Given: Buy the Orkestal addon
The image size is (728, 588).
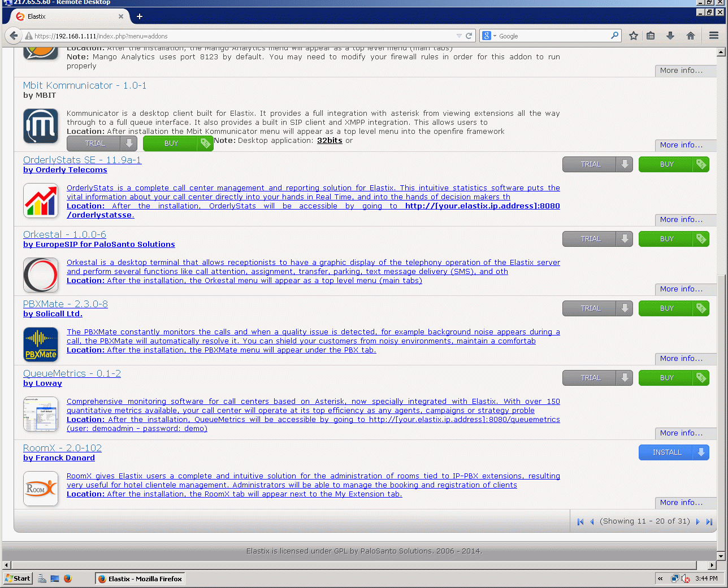Looking at the screenshot, I should click(674, 239).
